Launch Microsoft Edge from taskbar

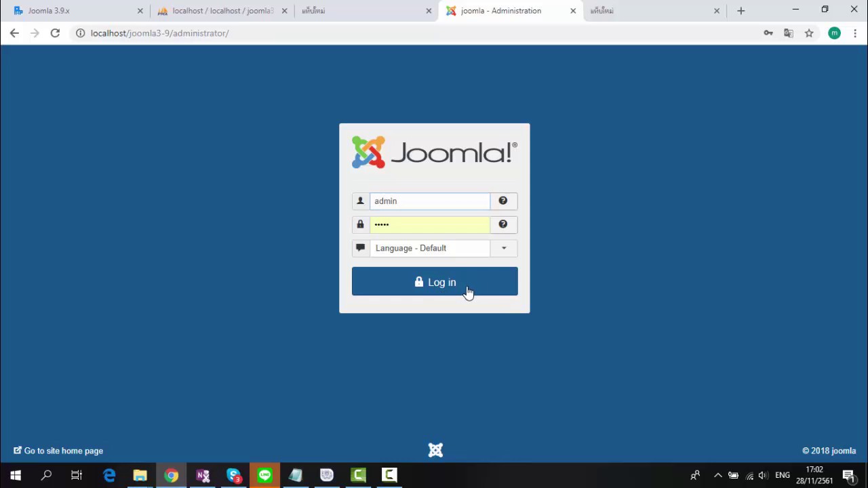point(108,475)
